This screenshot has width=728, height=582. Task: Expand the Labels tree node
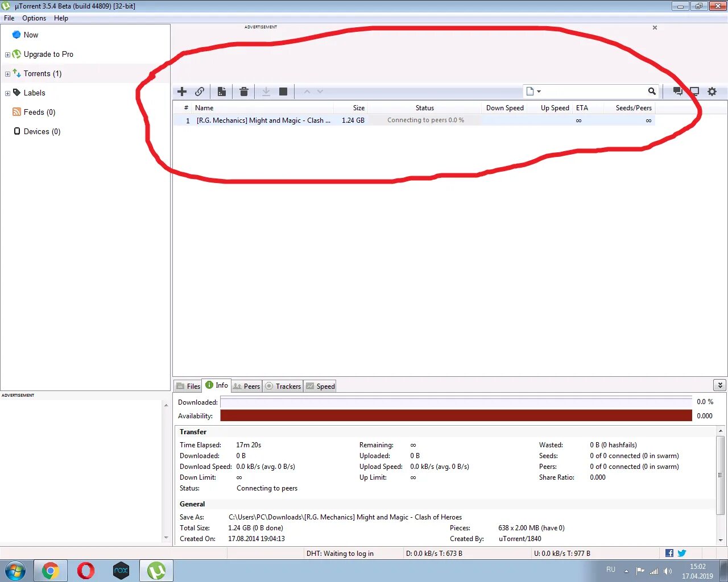pos(7,93)
